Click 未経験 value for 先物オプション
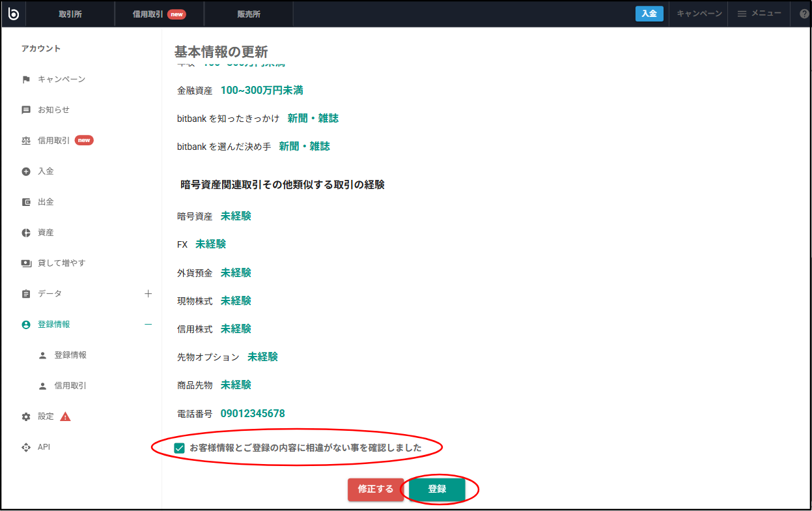The height and width of the screenshot is (511, 812). 262,357
